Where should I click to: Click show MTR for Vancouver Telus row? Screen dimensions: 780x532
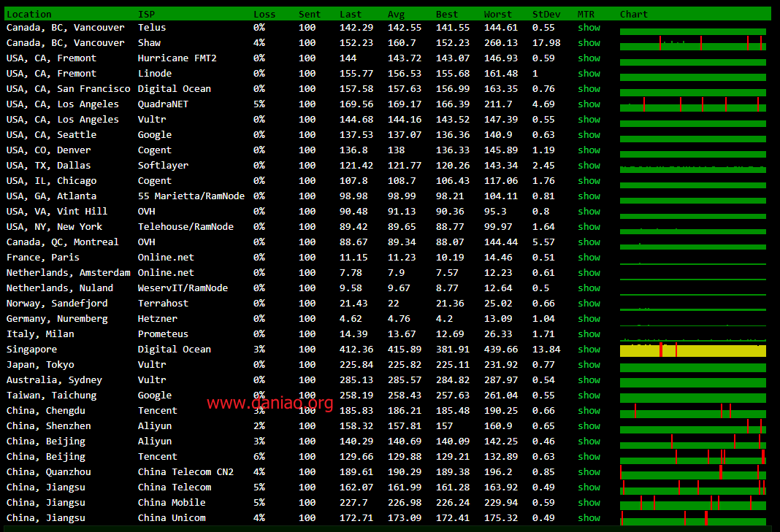point(589,28)
